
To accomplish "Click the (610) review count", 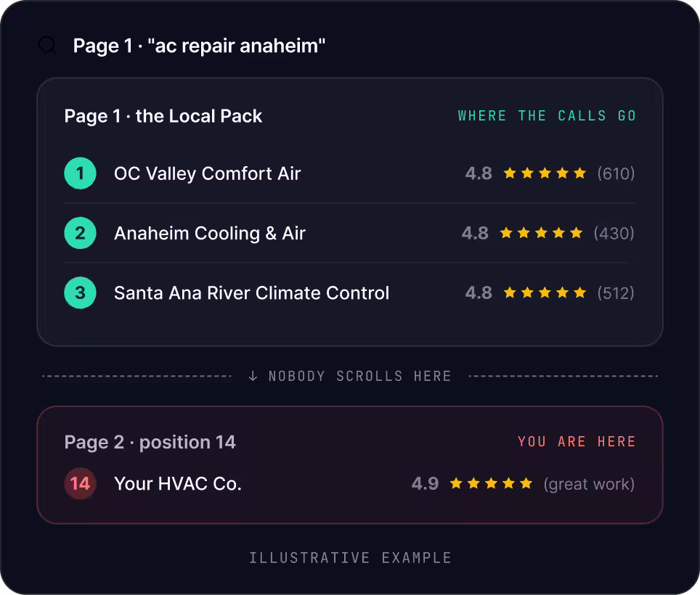I will [x=616, y=173].
